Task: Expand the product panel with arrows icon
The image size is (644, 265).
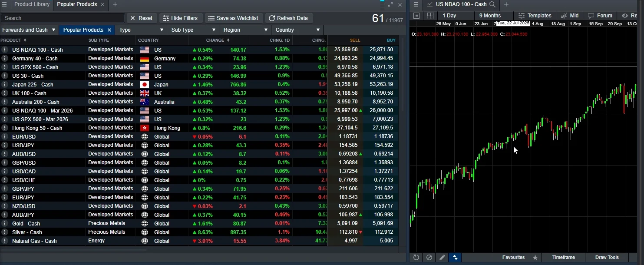Action: tap(390, 4)
